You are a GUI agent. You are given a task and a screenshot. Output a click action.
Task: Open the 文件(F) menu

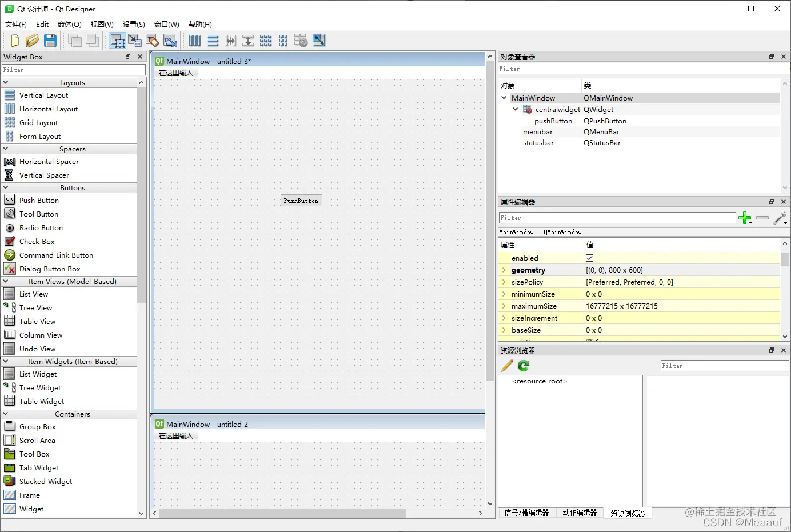point(16,25)
